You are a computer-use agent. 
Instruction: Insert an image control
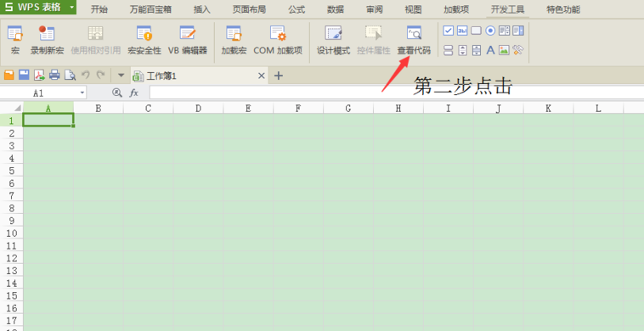[x=504, y=50]
